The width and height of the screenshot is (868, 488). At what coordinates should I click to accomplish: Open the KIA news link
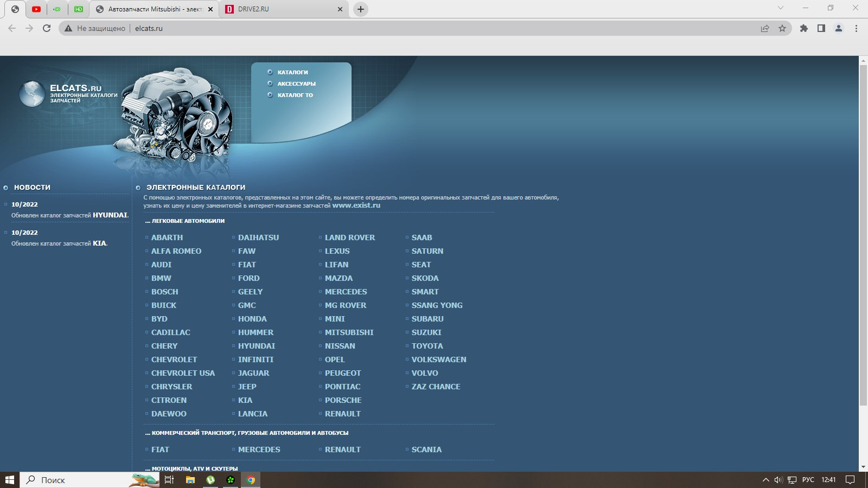click(x=100, y=243)
